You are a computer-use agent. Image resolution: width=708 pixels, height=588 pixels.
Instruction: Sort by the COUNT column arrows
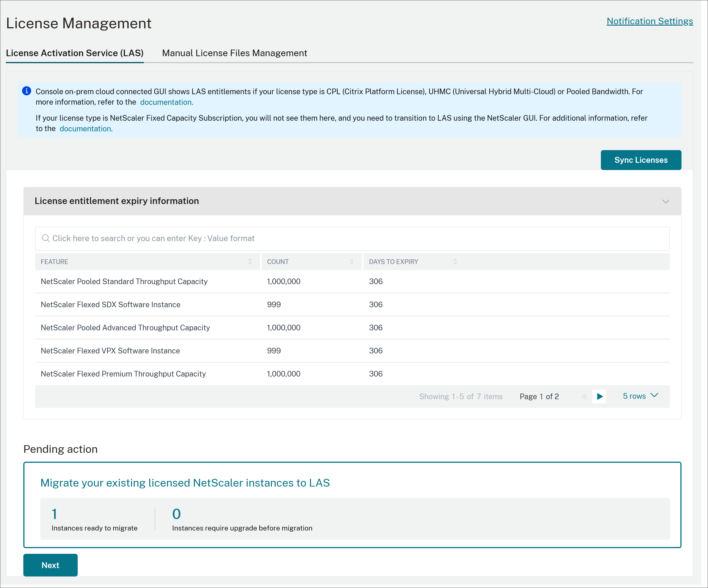(x=352, y=262)
